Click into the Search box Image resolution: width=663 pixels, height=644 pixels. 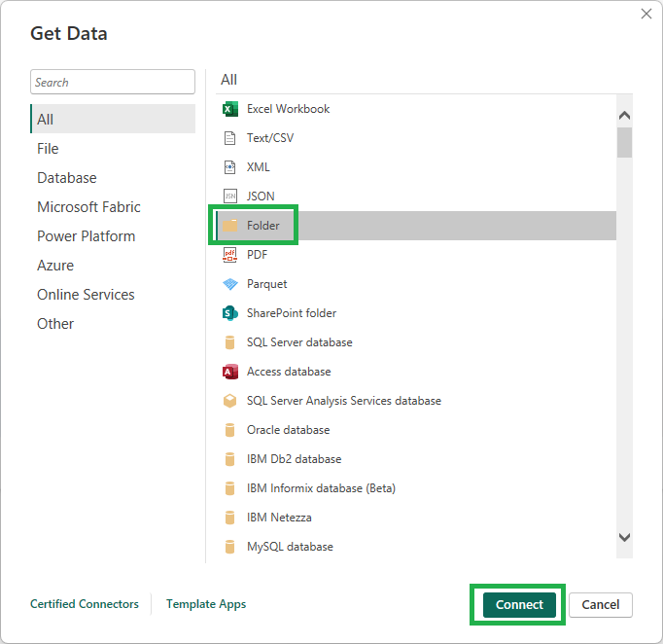pyautogui.click(x=113, y=82)
